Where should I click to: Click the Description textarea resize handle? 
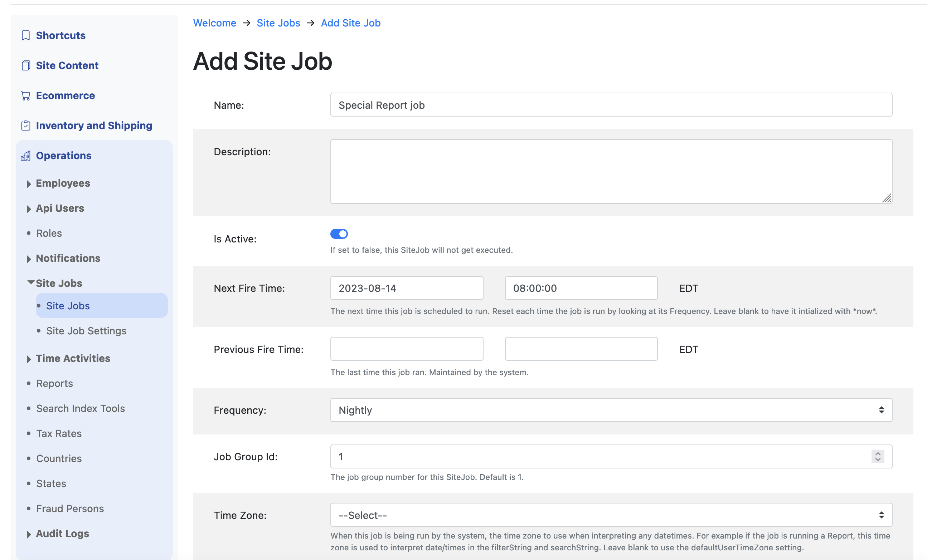coord(887,198)
